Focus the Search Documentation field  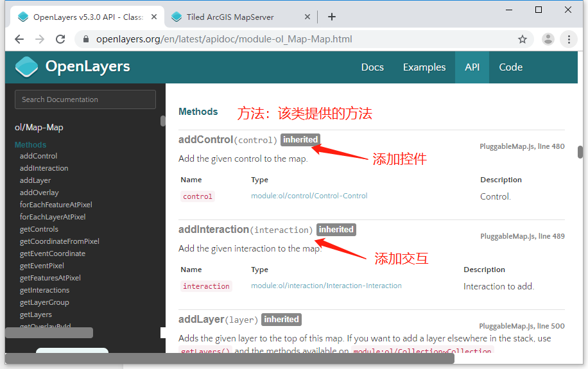click(x=85, y=99)
